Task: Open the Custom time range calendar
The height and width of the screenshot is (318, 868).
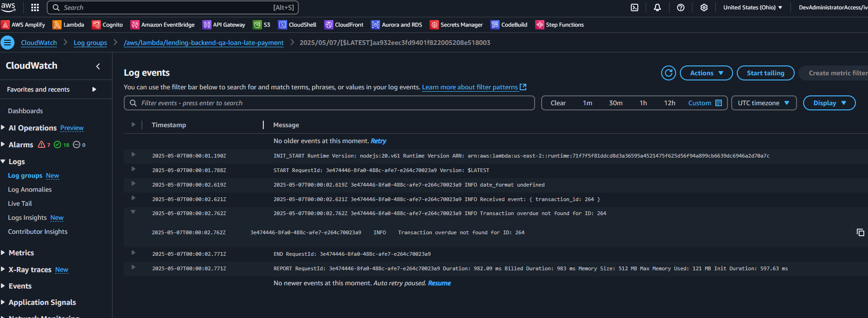Action: [705, 103]
